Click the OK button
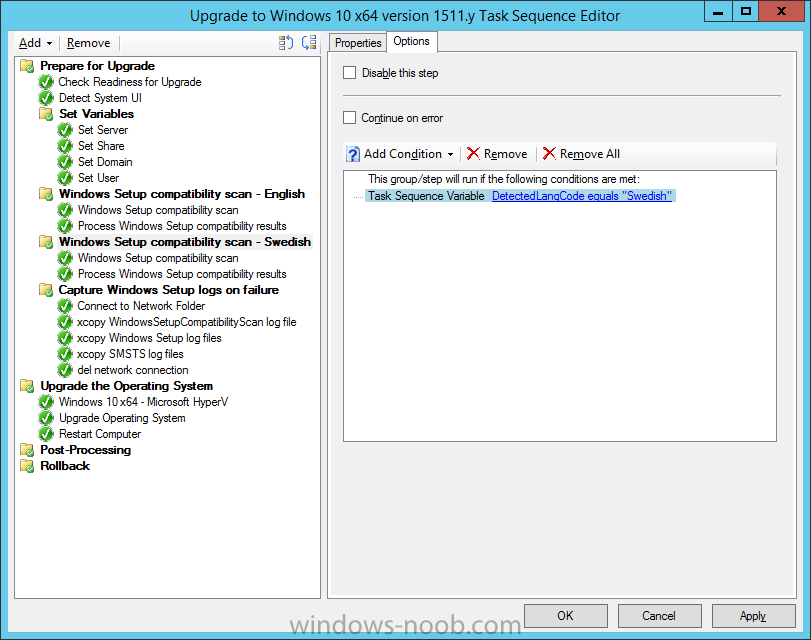Screen dimensions: 811x640 pyautogui.click(x=565, y=616)
